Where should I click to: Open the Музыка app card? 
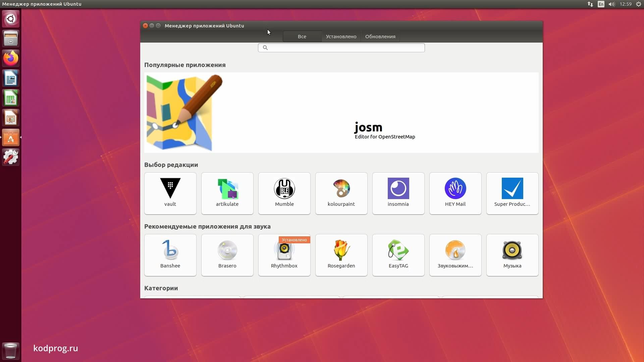point(512,255)
